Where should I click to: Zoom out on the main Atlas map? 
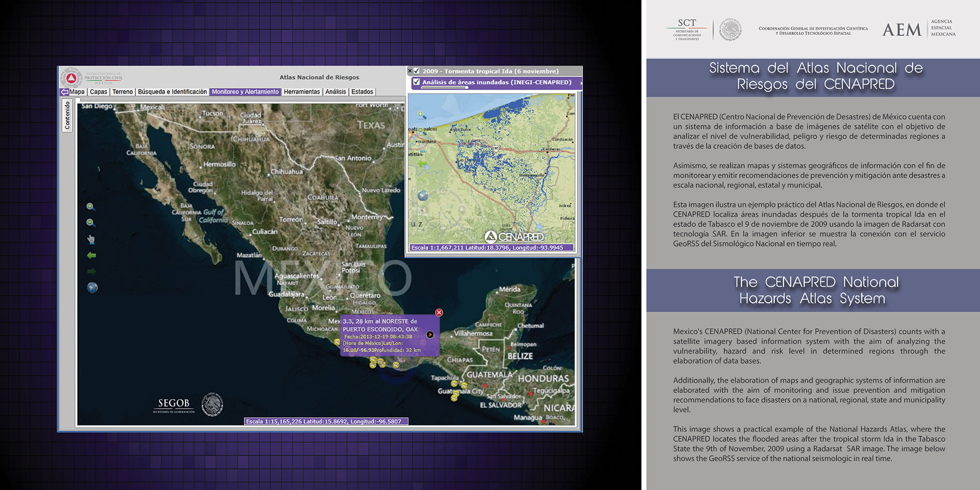point(91,222)
